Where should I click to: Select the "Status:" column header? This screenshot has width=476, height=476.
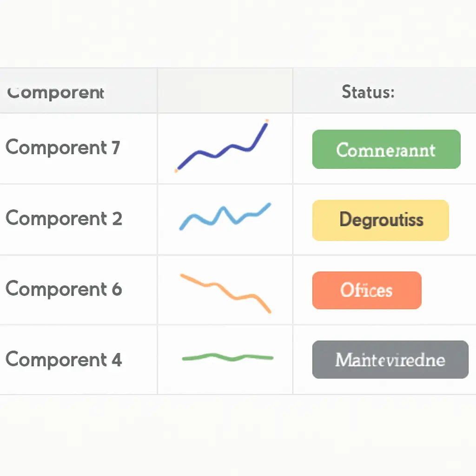click(x=368, y=92)
